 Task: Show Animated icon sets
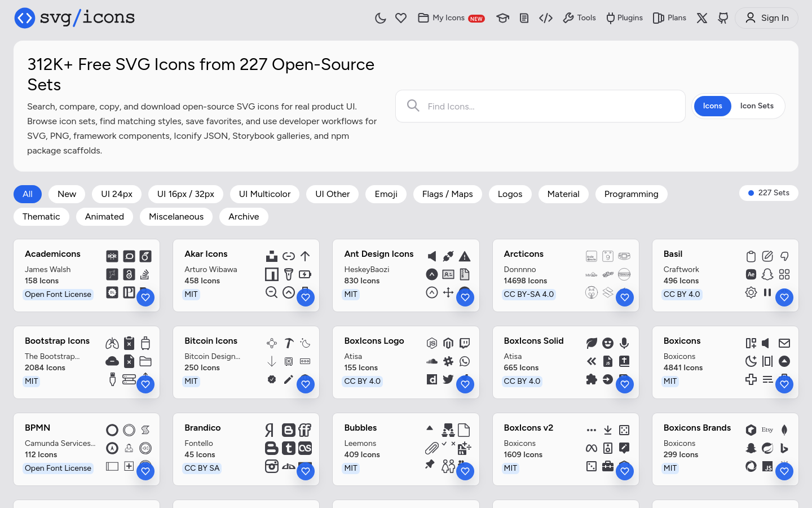pos(104,217)
